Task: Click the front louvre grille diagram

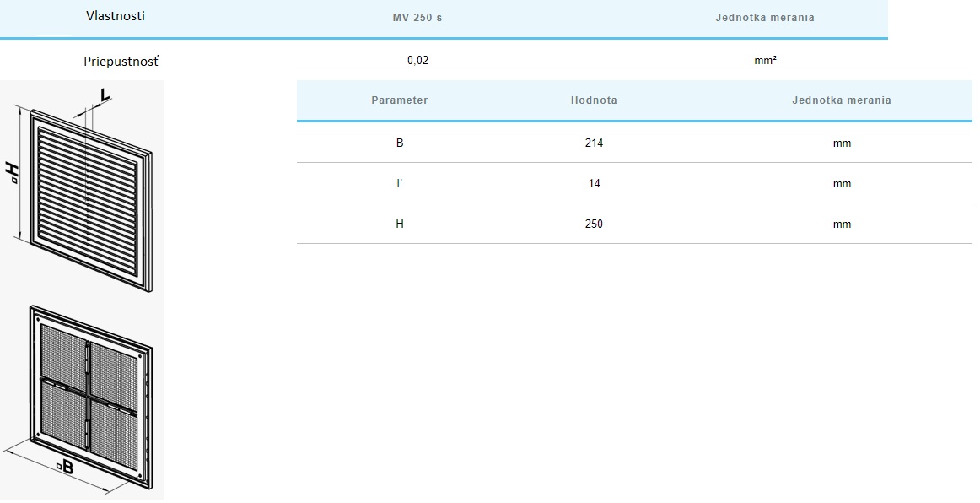Action: [x=89, y=194]
